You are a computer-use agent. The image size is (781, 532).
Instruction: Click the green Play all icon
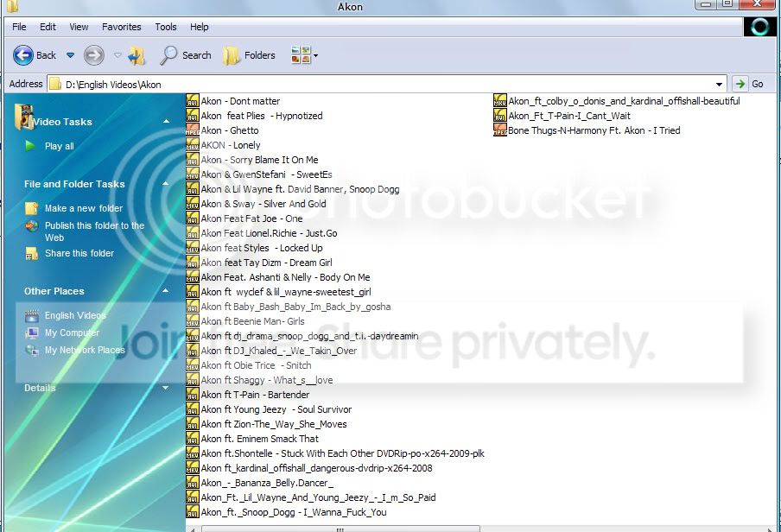(x=30, y=146)
